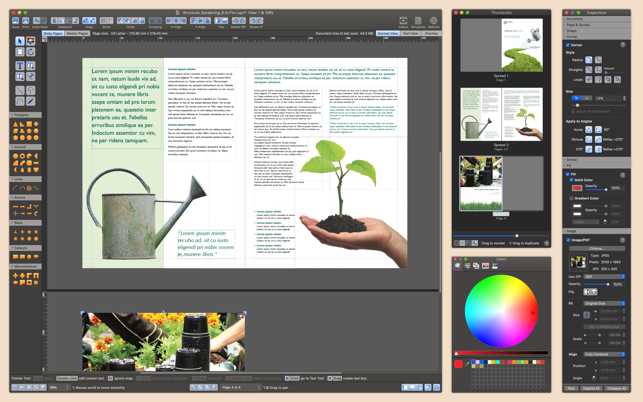
Task: Choose the first Loops corner style
Action: point(589,80)
